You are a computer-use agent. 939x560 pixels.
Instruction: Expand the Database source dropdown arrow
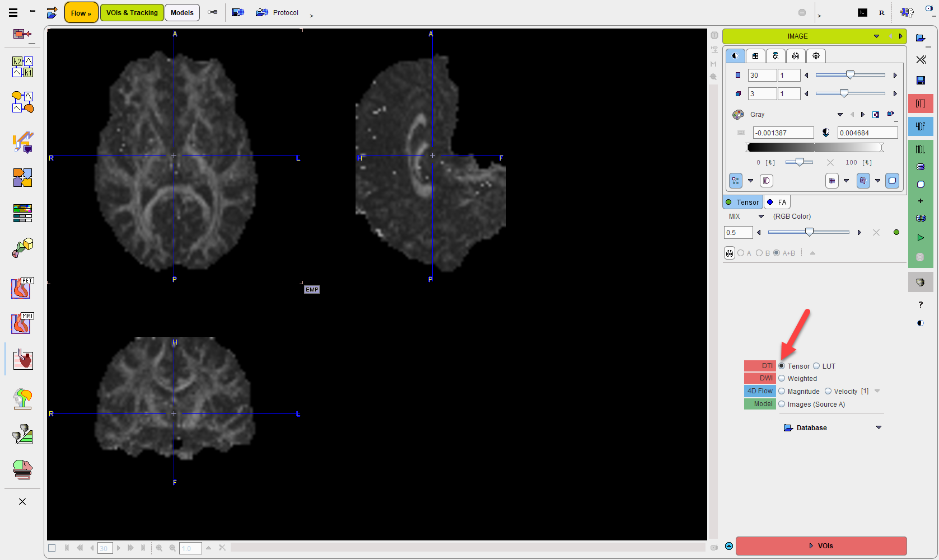coord(879,427)
